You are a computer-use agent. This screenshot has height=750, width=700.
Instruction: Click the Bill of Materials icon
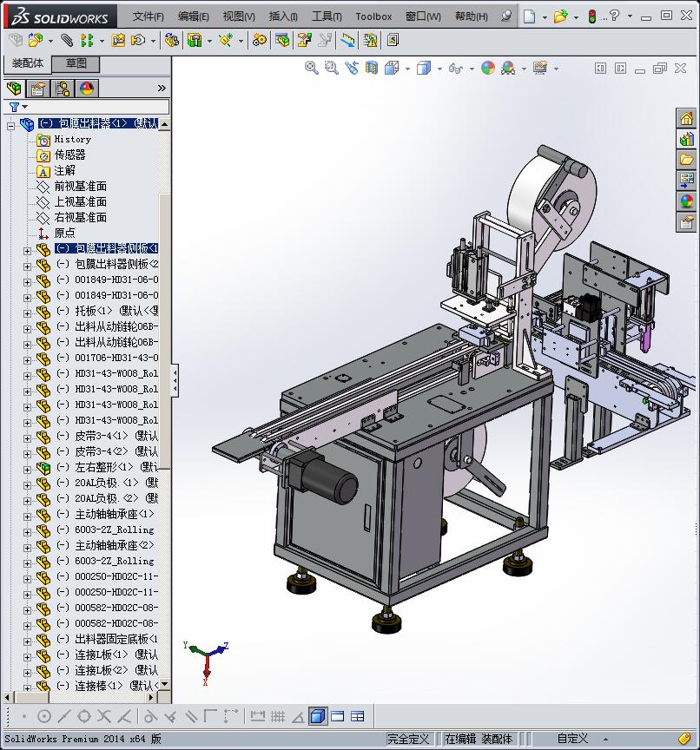(282, 40)
